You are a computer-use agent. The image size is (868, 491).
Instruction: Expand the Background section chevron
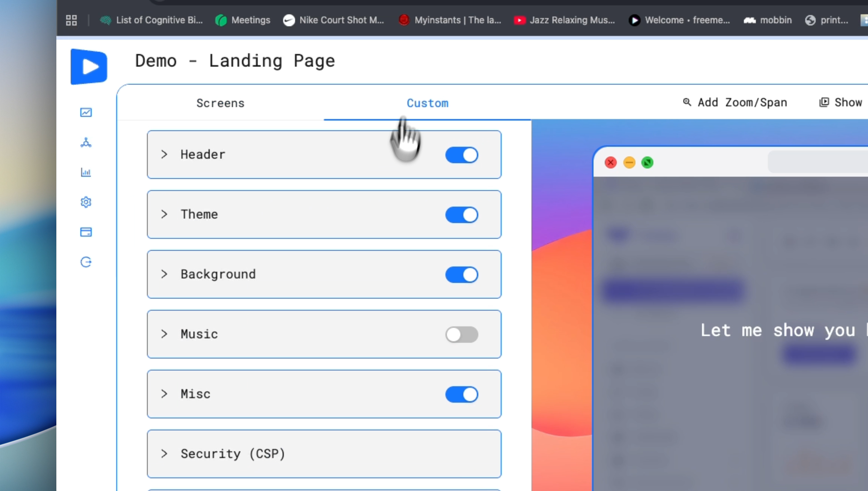click(x=164, y=274)
